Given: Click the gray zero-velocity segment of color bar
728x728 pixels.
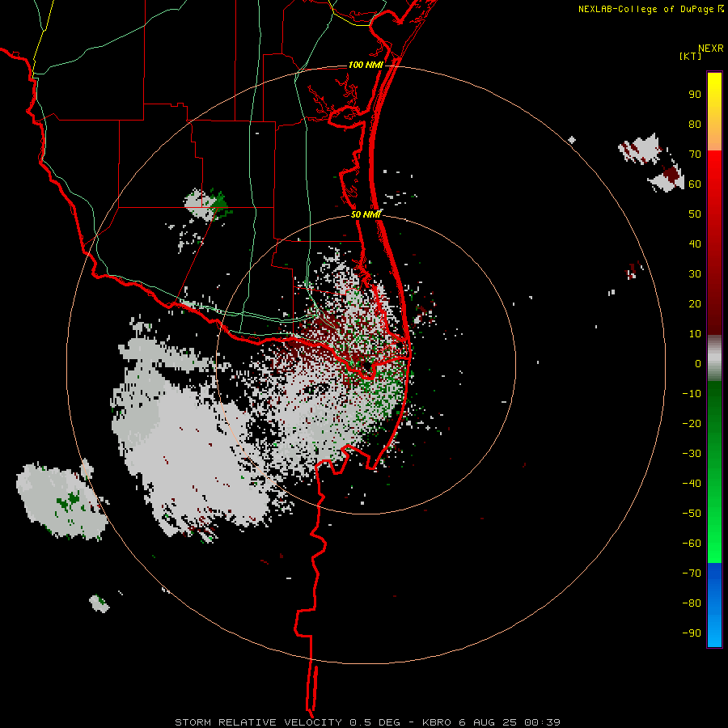Looking at the screenshot, I should (x=714, y=358).
